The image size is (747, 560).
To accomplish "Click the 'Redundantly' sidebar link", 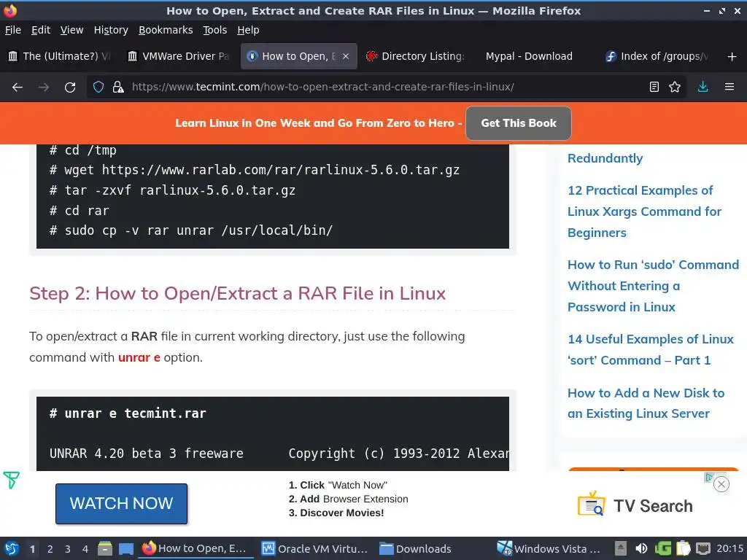I will (605, 158).
